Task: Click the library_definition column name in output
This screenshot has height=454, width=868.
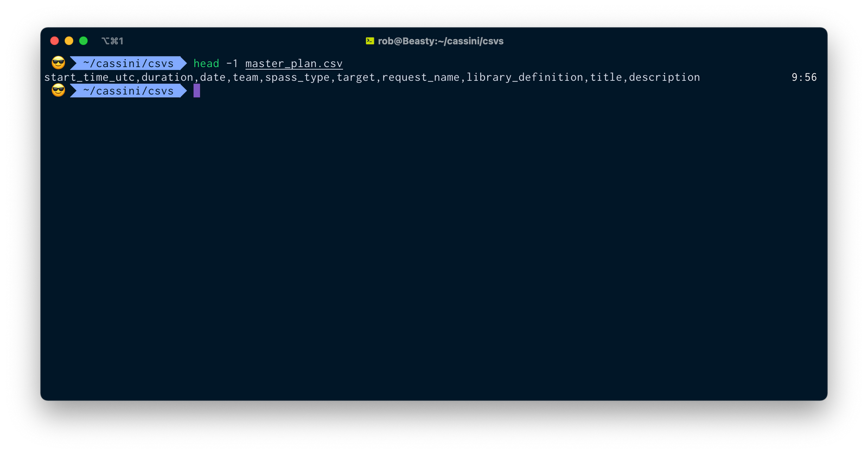Action: click(x=525, y=78)
